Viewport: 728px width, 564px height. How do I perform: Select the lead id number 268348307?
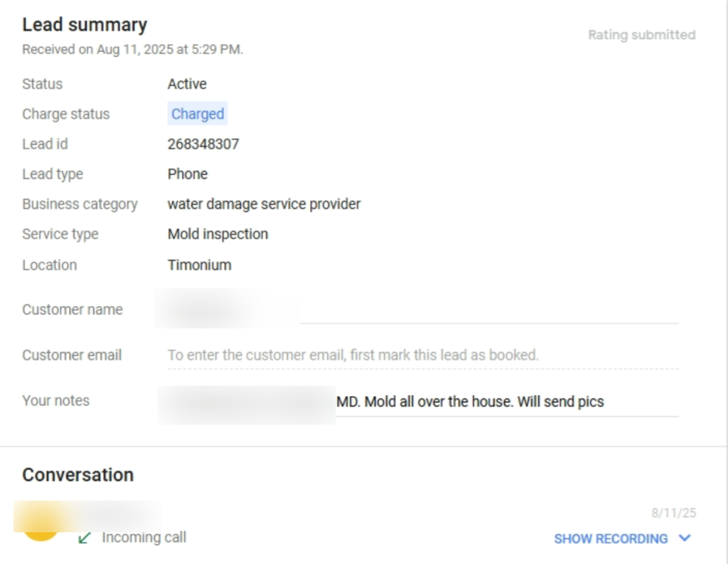[x=203, y=144]
